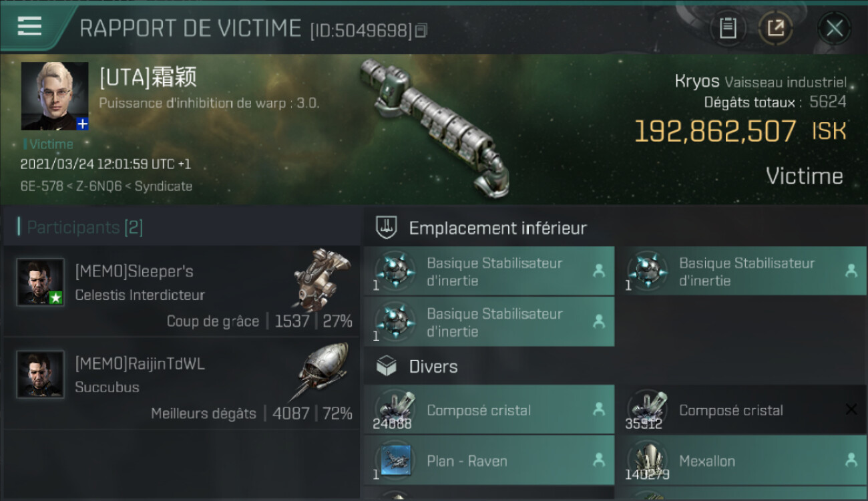The width and height of the screenshot is (868, 501).
Task: Select the RaijinTdWL participant entry
Action: 182,383
